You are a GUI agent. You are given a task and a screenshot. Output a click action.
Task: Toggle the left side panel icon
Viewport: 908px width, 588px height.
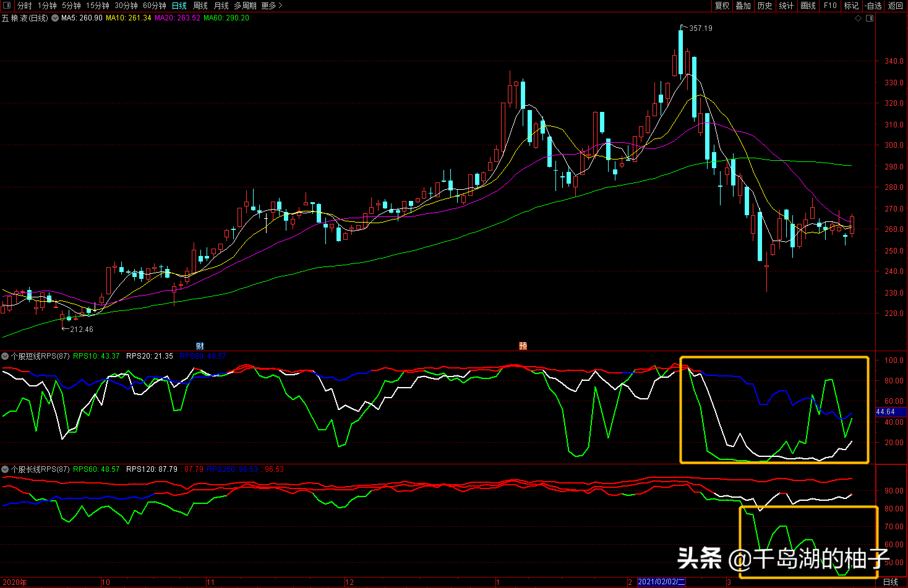coord(7,6)
